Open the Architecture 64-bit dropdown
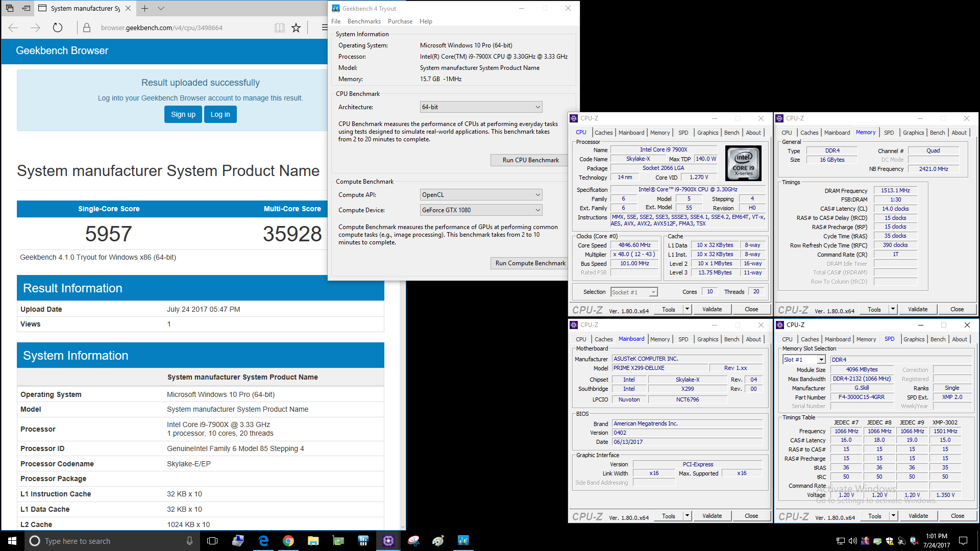Viewport: 980px width, 551px height. point(481,107)
